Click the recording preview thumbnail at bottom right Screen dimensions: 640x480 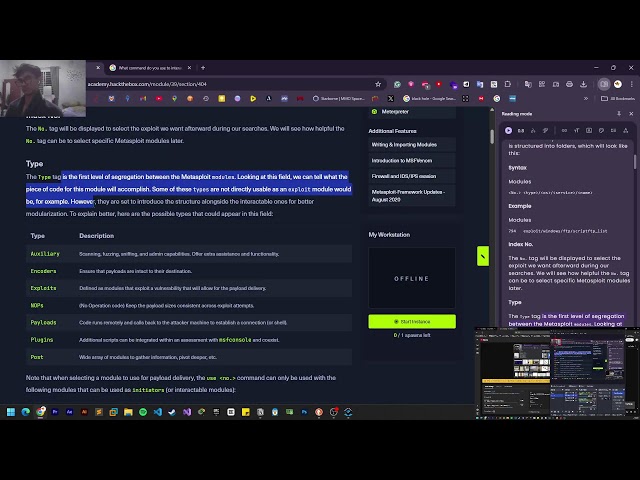tap(557, 373)
